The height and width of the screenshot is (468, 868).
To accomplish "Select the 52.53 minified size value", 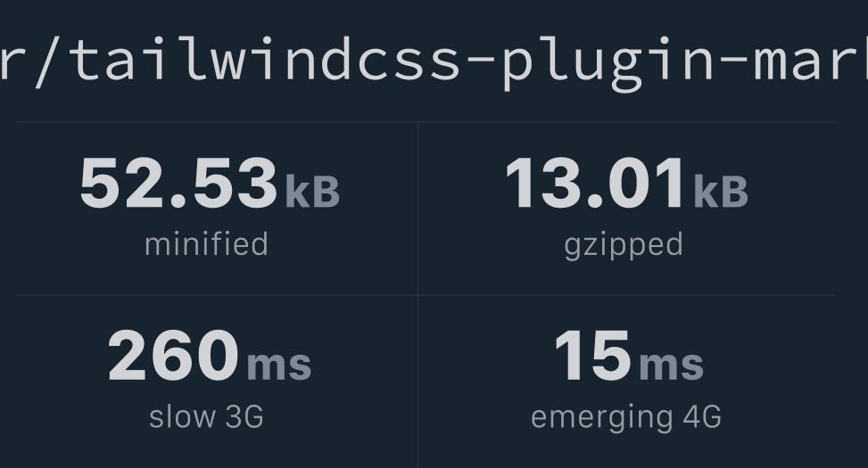I will (x=178, y=183).
